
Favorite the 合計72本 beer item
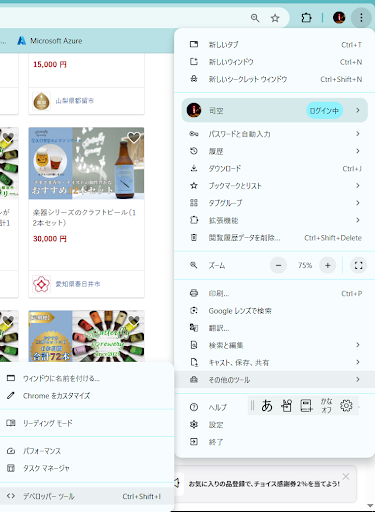coord(134,320)
